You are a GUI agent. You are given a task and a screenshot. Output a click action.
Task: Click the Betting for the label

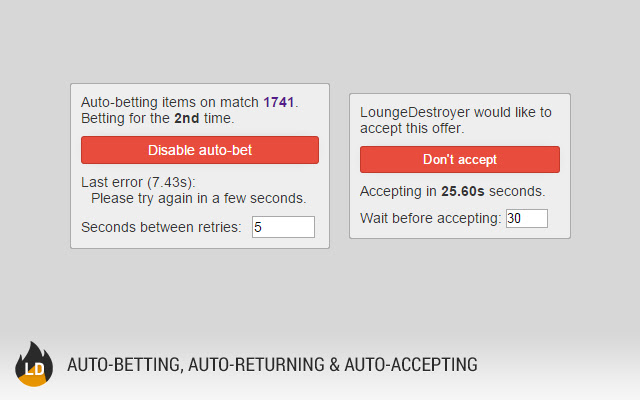click(127, 118)
